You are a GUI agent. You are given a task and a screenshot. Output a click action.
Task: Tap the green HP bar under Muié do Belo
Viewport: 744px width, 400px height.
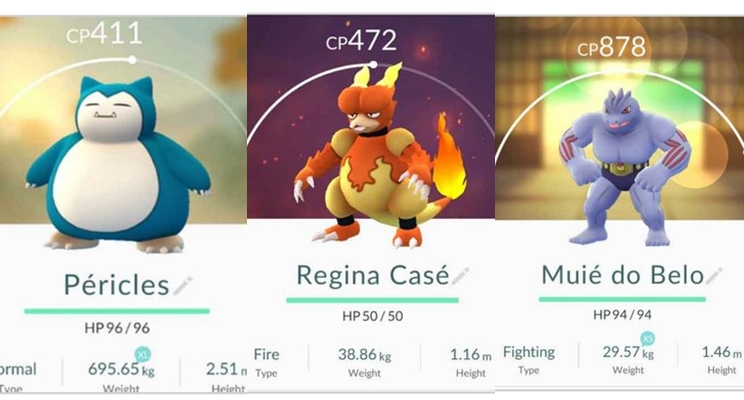(x=622, y=299)
